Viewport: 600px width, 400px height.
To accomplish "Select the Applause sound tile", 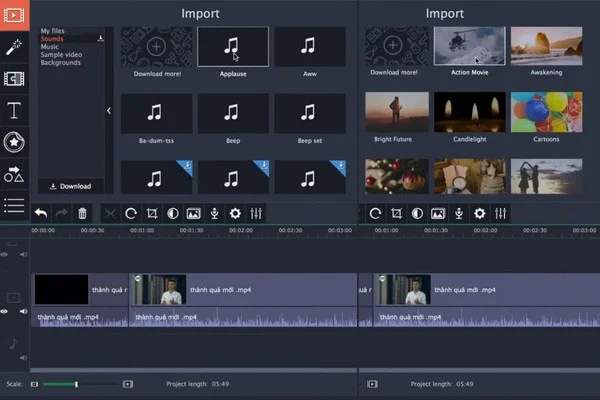I will click(233, 47).
